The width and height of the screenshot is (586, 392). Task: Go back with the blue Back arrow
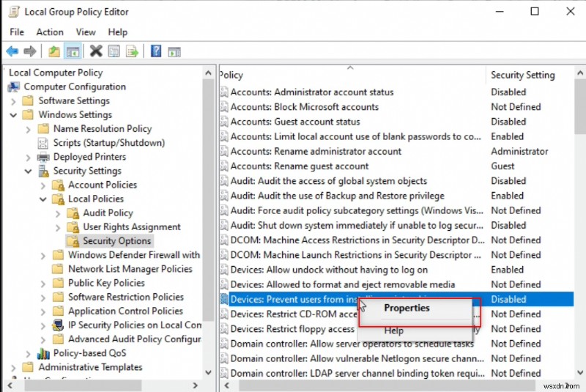(x=12, y=51)
